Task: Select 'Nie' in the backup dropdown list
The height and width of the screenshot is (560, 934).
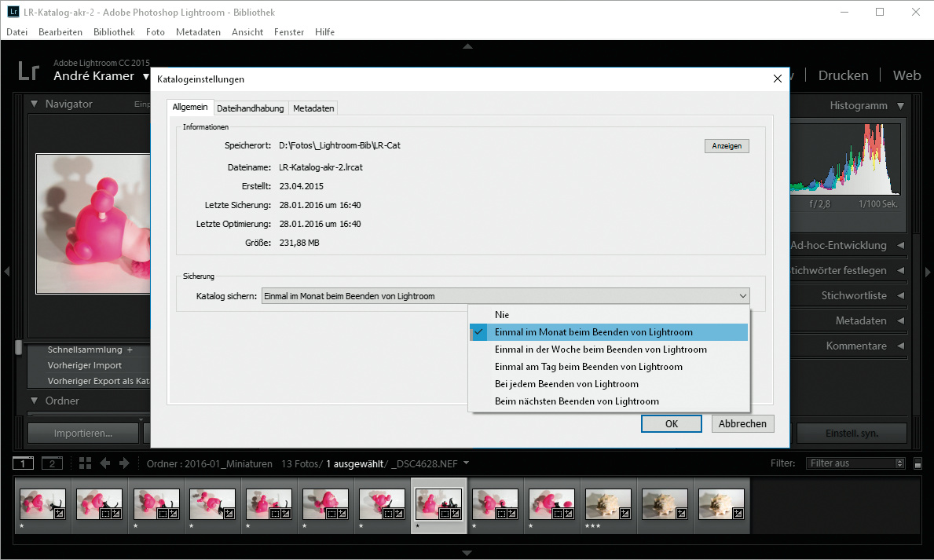Action: coord(502,315)
